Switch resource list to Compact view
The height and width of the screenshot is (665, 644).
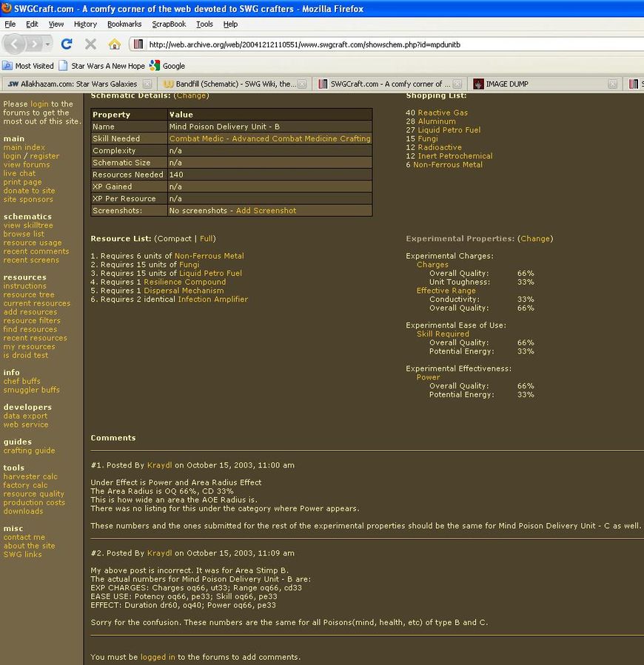click(x=173, y=239)
